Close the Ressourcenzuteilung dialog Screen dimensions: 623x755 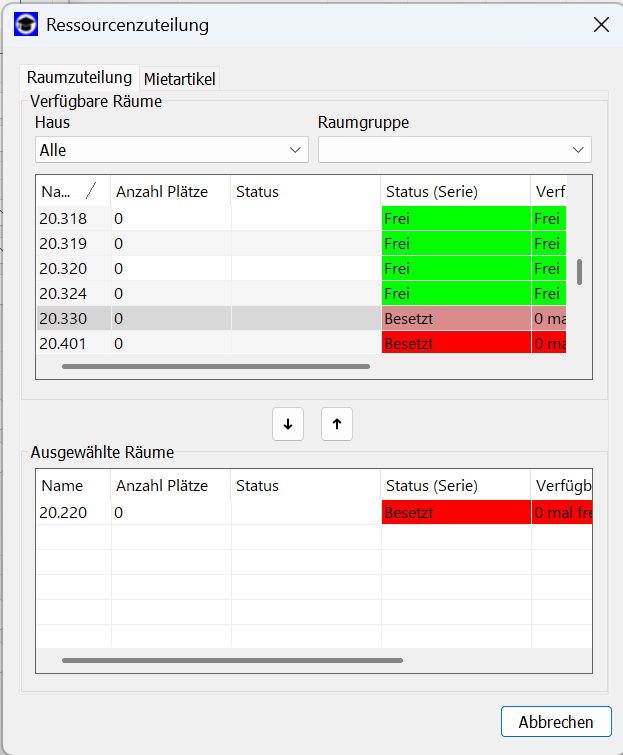pos(601,25)
